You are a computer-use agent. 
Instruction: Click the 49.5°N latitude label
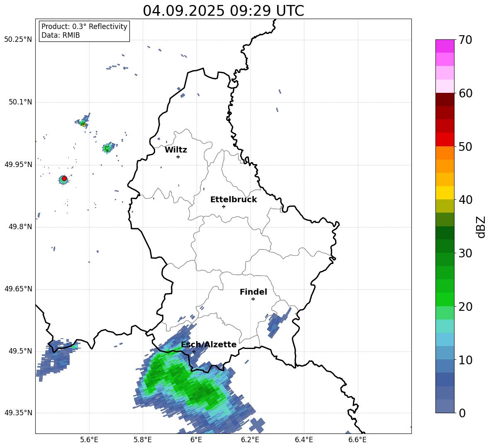click(x=20, y=351)
